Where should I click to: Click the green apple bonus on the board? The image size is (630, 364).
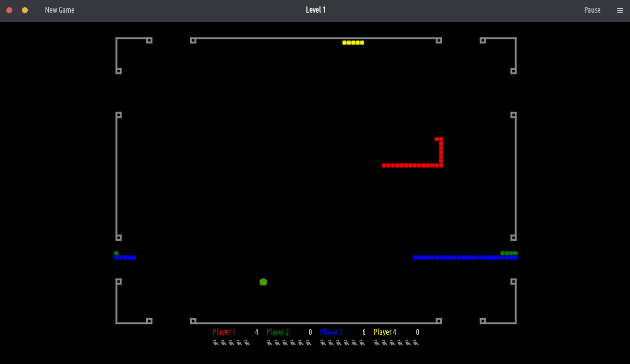click(263, 282)
